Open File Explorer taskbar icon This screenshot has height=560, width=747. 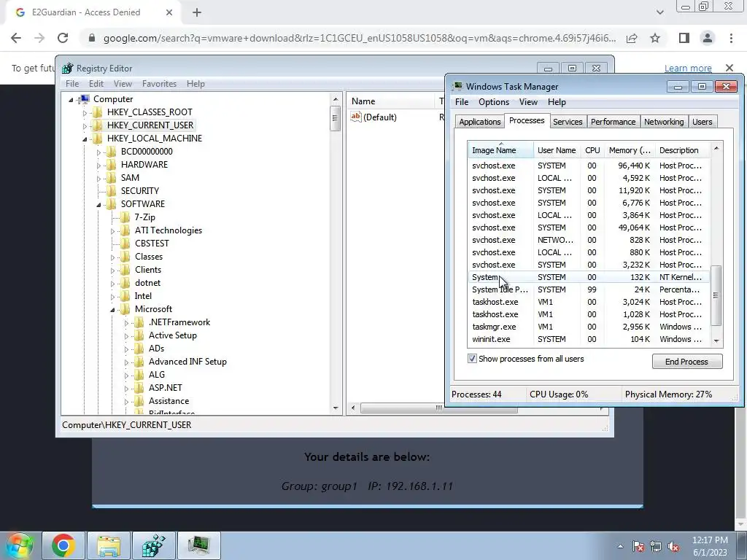[109, 545]
